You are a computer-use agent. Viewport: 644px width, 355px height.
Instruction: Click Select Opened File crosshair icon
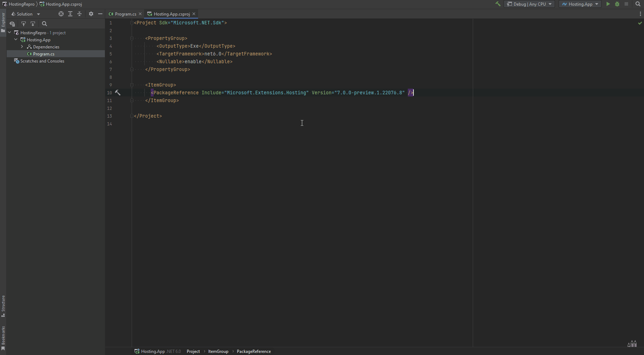click(x=61, y=14)
